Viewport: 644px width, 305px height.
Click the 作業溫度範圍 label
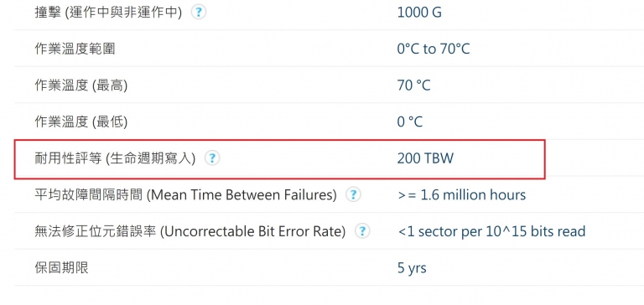point(75,49)
